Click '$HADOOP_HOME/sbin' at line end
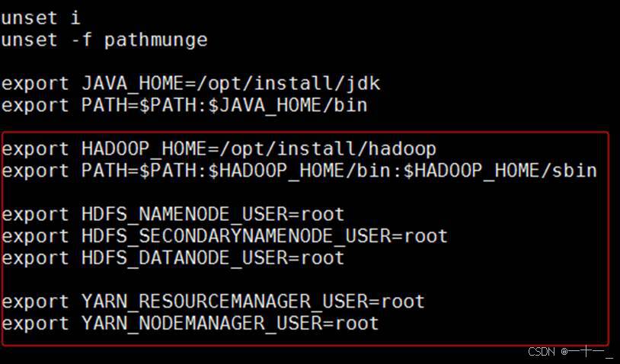Viewport: 620px width, 364px height. [500, 171]
